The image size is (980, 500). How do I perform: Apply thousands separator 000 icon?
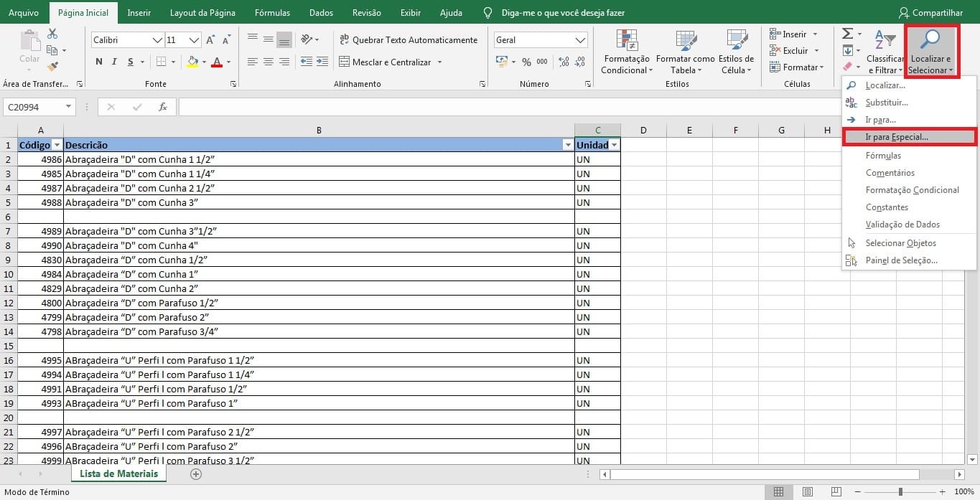click(542, 62)
